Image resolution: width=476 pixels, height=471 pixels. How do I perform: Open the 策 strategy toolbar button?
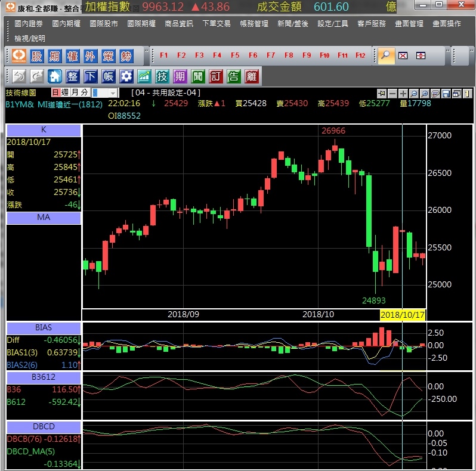tap(109, 56)
